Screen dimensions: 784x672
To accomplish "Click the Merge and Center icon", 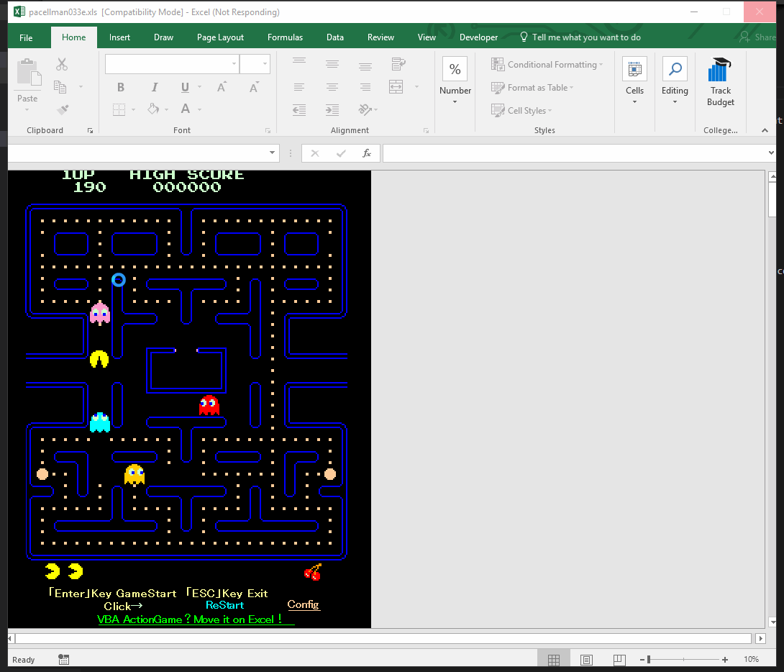I will tap(396, 87).
